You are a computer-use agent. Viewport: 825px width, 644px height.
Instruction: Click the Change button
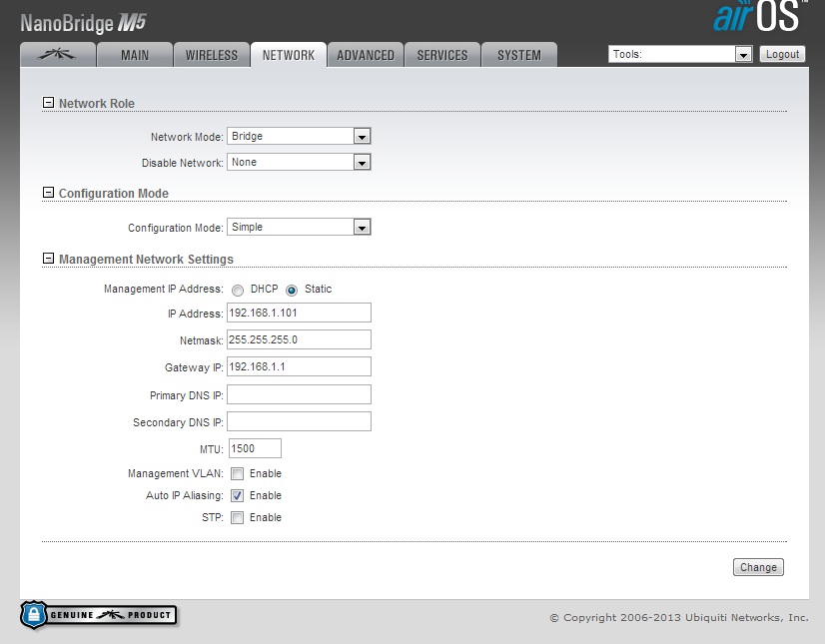758,567
